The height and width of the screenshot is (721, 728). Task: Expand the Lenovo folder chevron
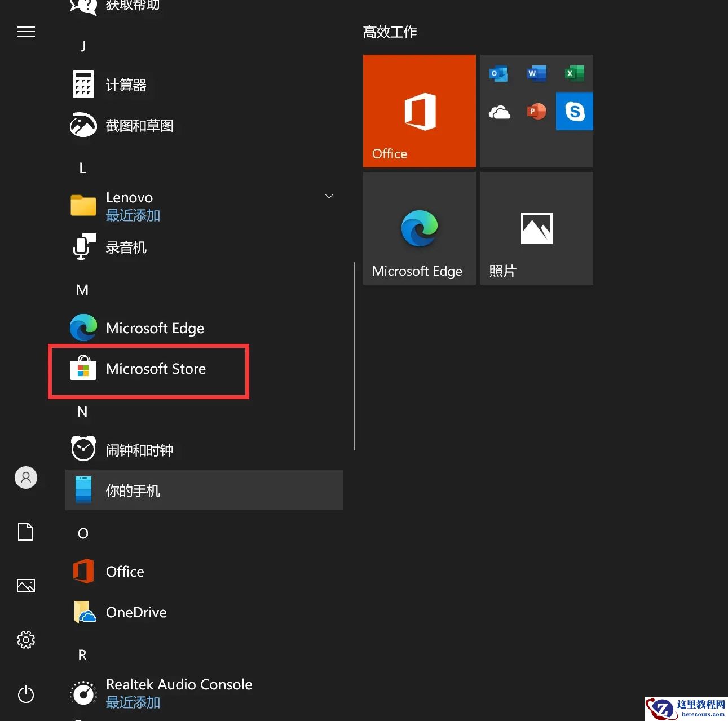[x=329, y=196]
